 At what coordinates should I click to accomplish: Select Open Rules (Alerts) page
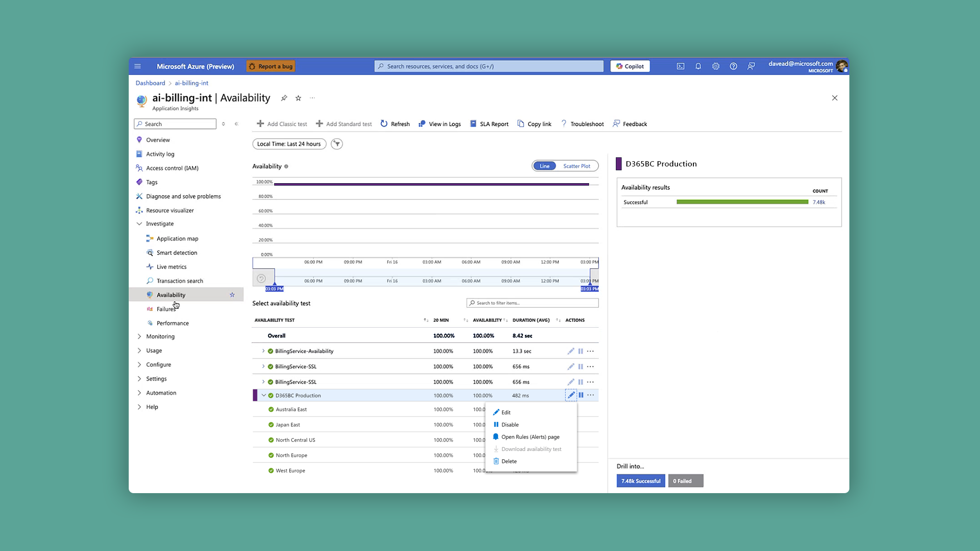[530, 437]
